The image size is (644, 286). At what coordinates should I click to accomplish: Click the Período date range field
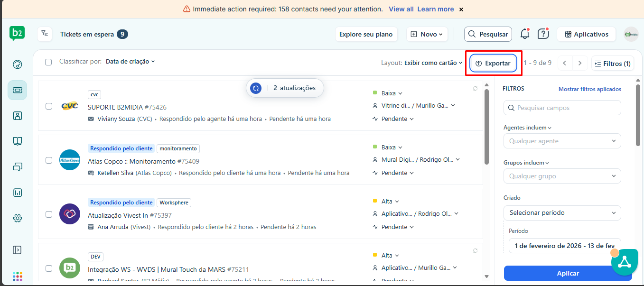(x=565, y=246)
